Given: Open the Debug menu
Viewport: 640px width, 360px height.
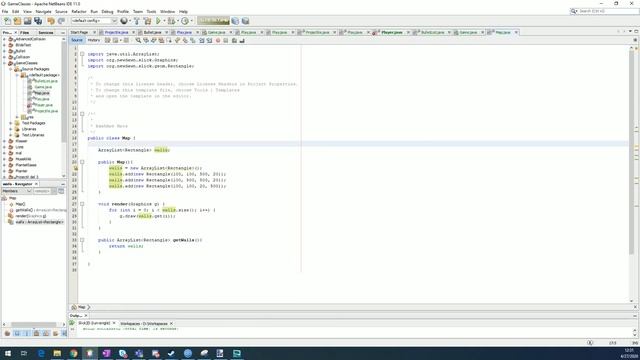Looking at the screenshot, I should [x=107, y=11].
